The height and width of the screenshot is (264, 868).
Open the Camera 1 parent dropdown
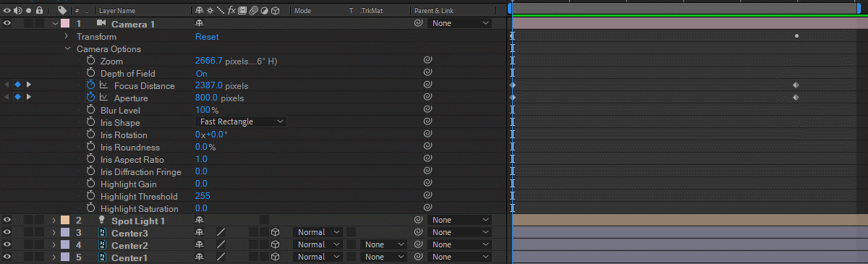tap(459, 23)
